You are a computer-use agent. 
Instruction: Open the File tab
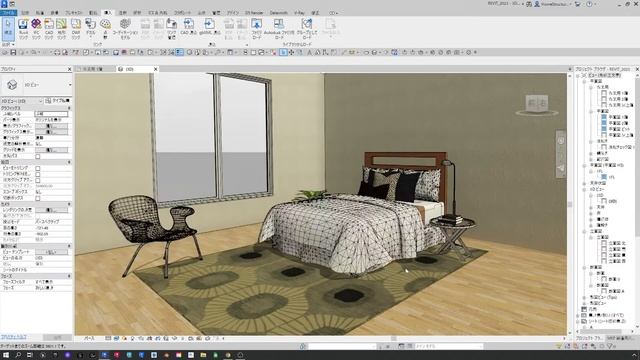pyautogui.click(x=8, y=13)
